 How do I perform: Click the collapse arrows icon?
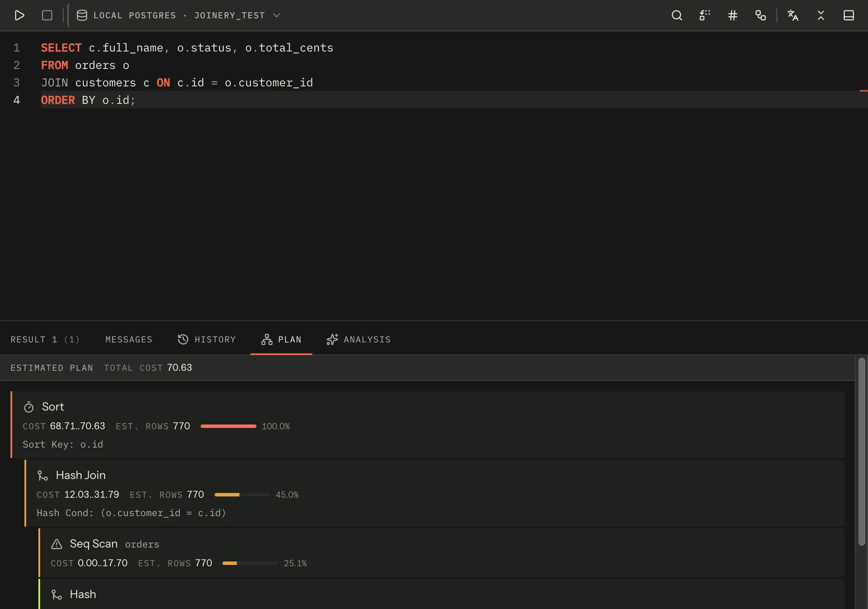(821, 15)
